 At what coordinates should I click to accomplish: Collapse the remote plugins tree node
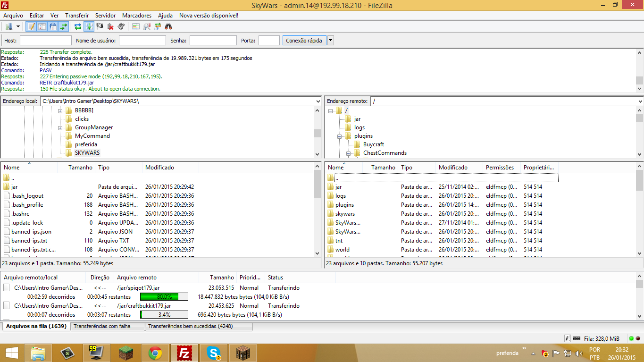point(340,136)
